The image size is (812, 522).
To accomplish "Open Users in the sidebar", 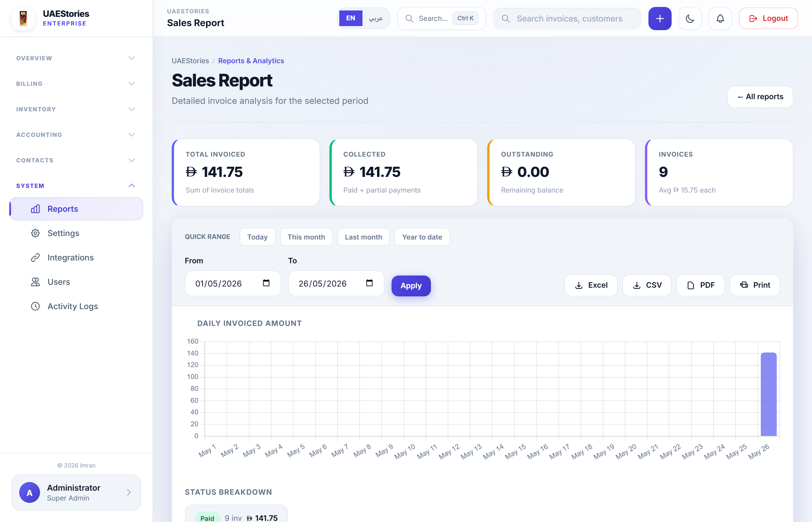I will pyautogui.click(x=76, y=282).
